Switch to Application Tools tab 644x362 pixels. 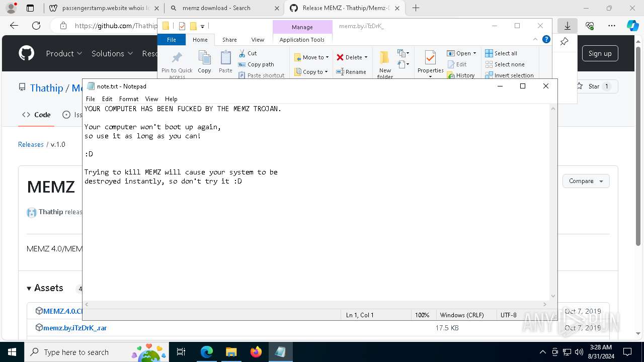tap(302, 40)
